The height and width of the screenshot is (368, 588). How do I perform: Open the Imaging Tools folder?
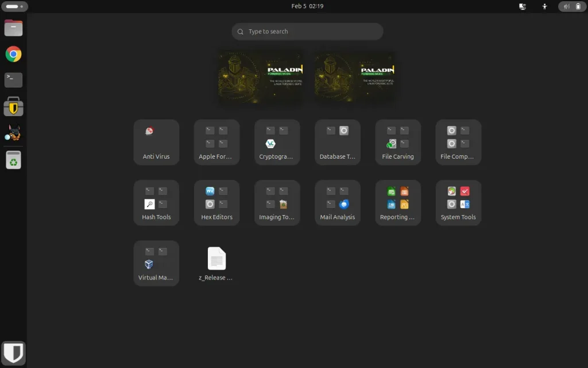[x=277, y=202]
